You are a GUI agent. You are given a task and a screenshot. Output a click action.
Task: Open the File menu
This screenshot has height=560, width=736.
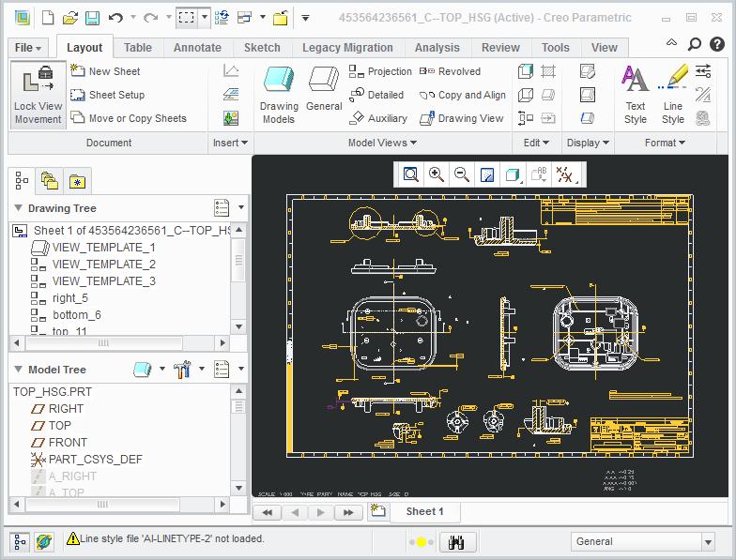point(28,48)
